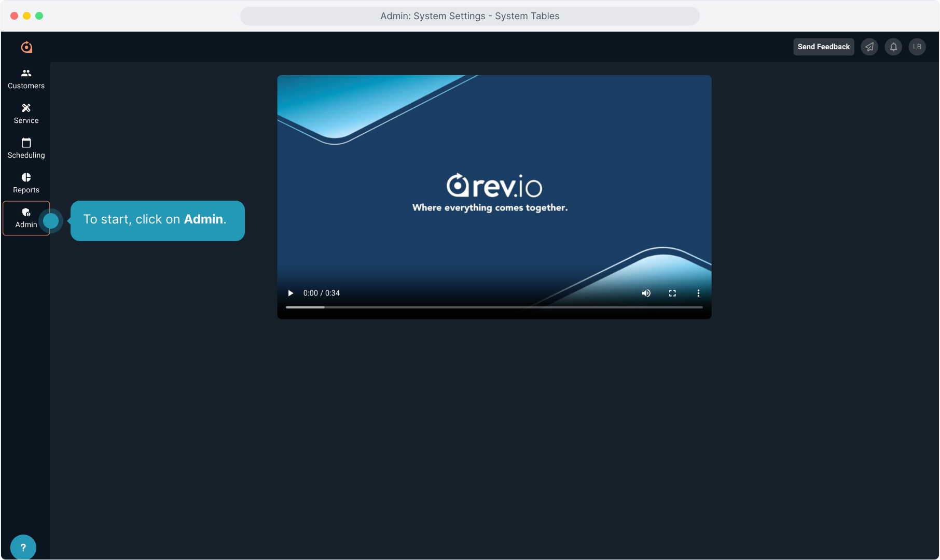
Task: Click the window title bar text
Action: (x=469, y=16)
